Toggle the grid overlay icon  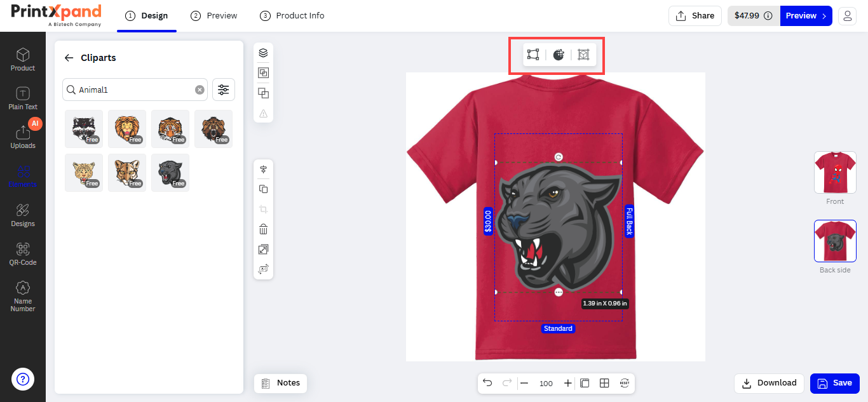click(x=604, y=383)
